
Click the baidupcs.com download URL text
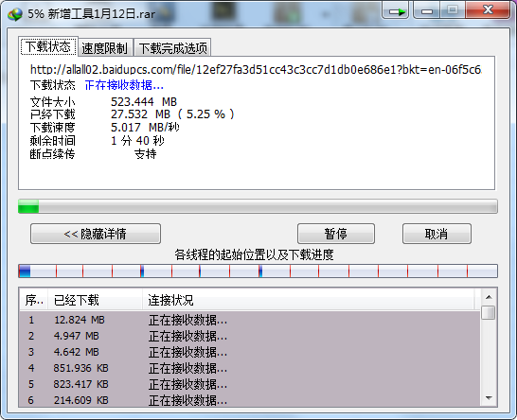pyautogui.click(x=256, y=69)
